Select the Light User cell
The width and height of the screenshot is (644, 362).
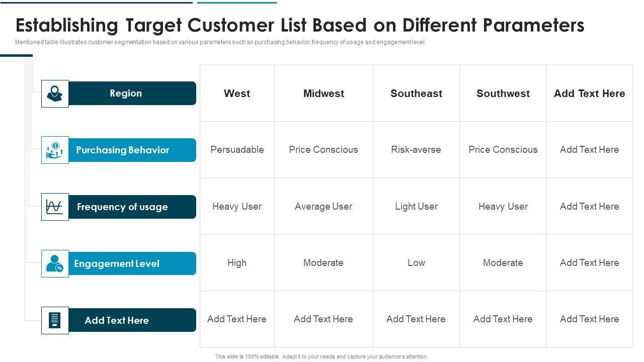(x=416, y=207)
